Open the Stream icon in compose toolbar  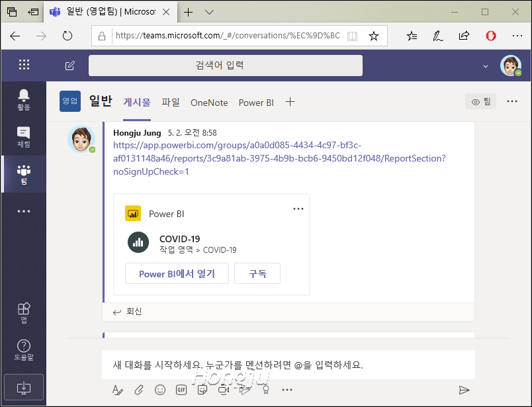click(x=245, y=390)
